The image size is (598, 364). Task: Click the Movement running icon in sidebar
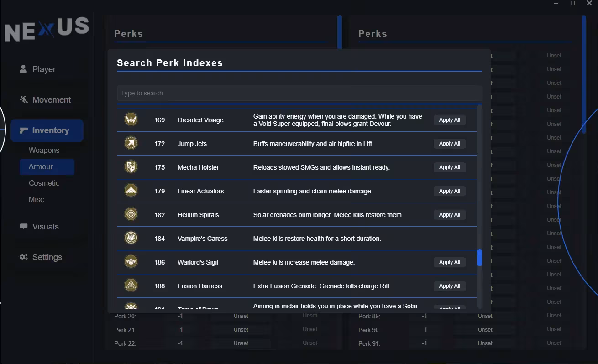[x=24, y=99]
